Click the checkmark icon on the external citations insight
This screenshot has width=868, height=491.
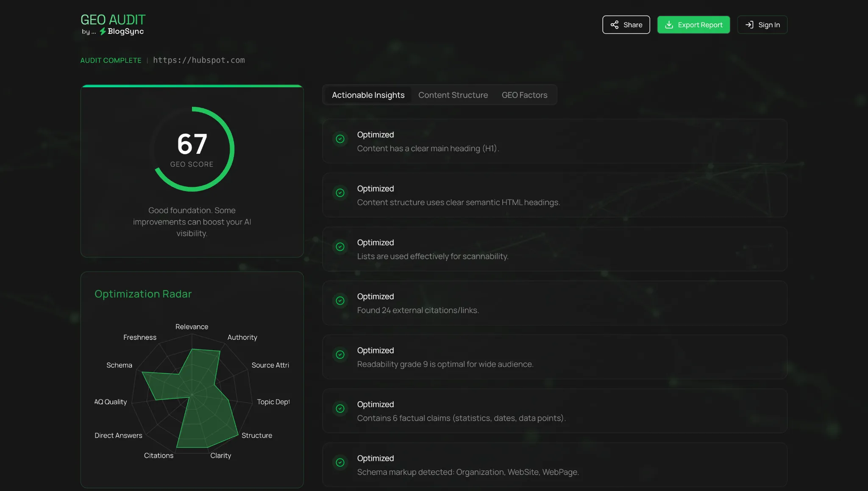[x=340, y=301]
